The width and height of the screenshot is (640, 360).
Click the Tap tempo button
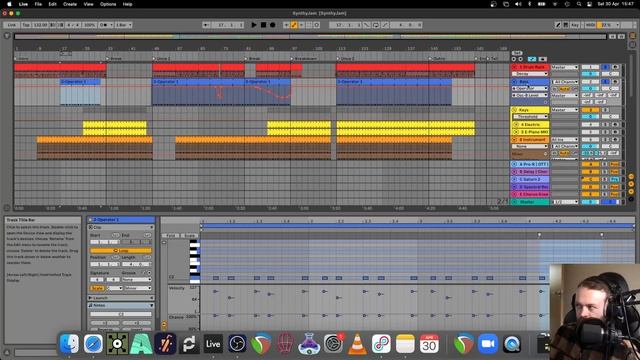pos(26,25)
